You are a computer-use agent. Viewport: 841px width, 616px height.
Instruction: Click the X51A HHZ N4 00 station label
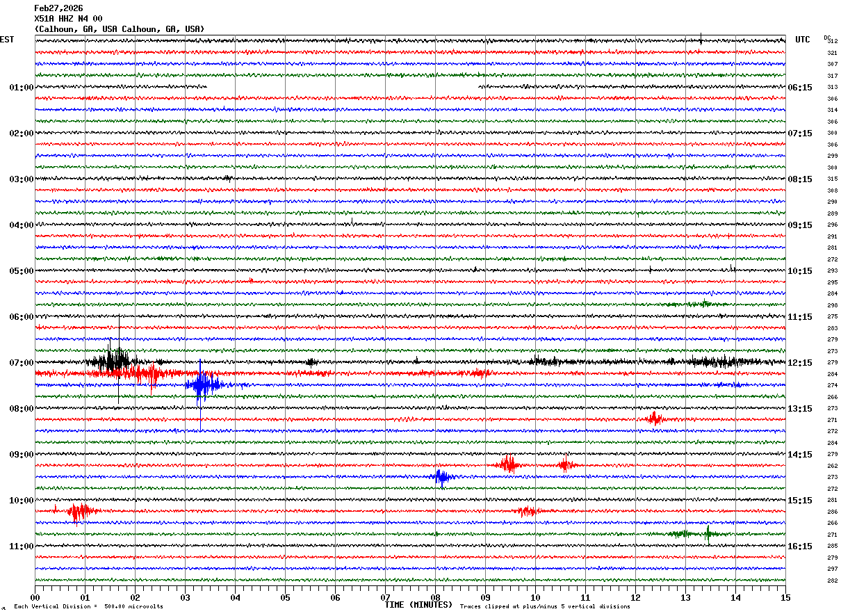[x=68, y=19]
